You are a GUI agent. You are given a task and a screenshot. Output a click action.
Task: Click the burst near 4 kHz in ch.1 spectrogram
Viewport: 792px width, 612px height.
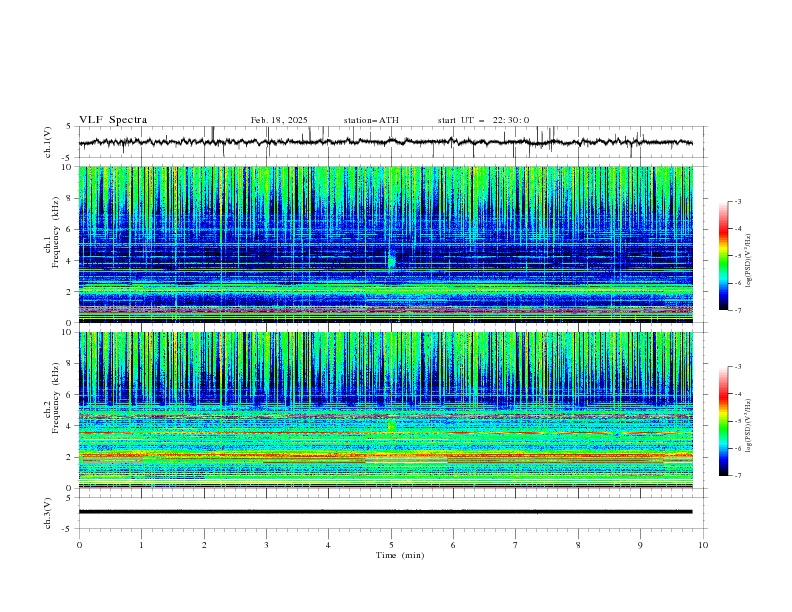tap(391, 261)
